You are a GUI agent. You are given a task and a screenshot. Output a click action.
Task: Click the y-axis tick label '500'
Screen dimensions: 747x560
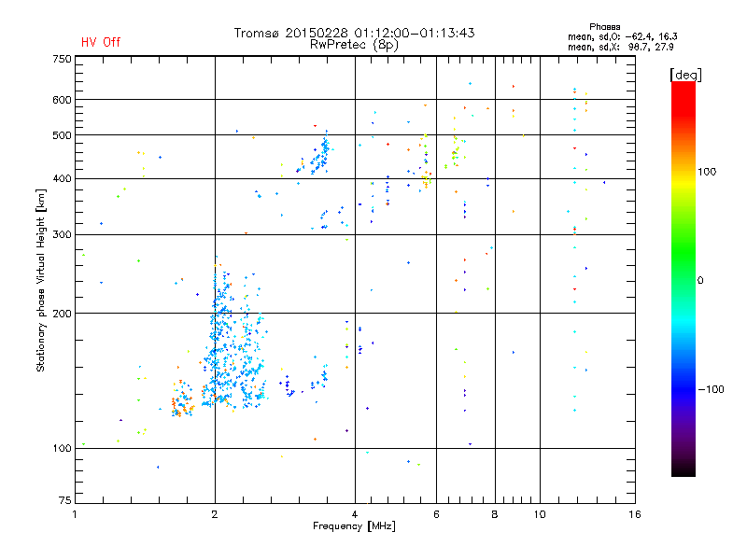point(62,135)
